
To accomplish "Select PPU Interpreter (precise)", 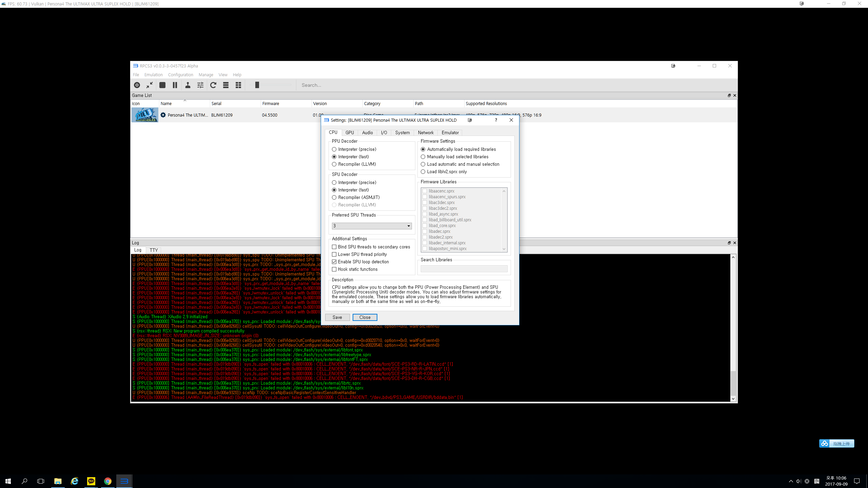I will coord(354,149).
